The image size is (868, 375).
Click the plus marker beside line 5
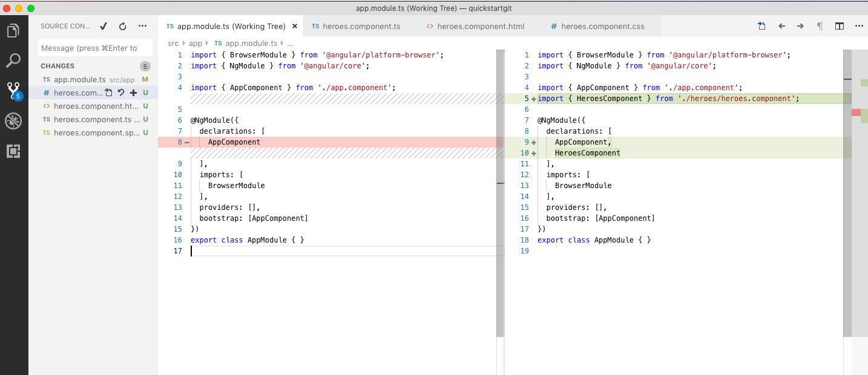click(533, 99)
